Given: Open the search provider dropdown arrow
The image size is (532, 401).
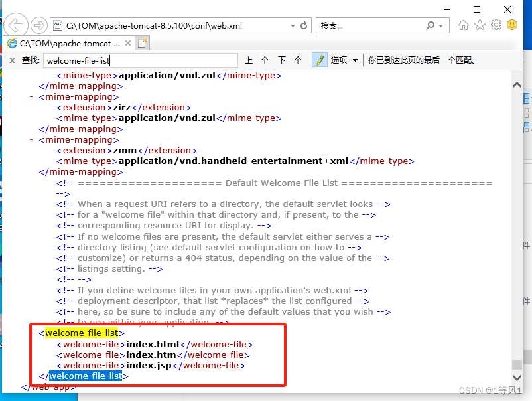Looking at the screenshot, I should pyautogui.click(x=440, y=26).
